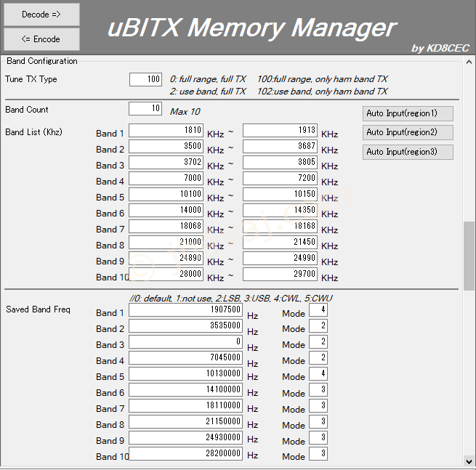Select Band 1 start frequency 1810 field

tap(166, 130)
